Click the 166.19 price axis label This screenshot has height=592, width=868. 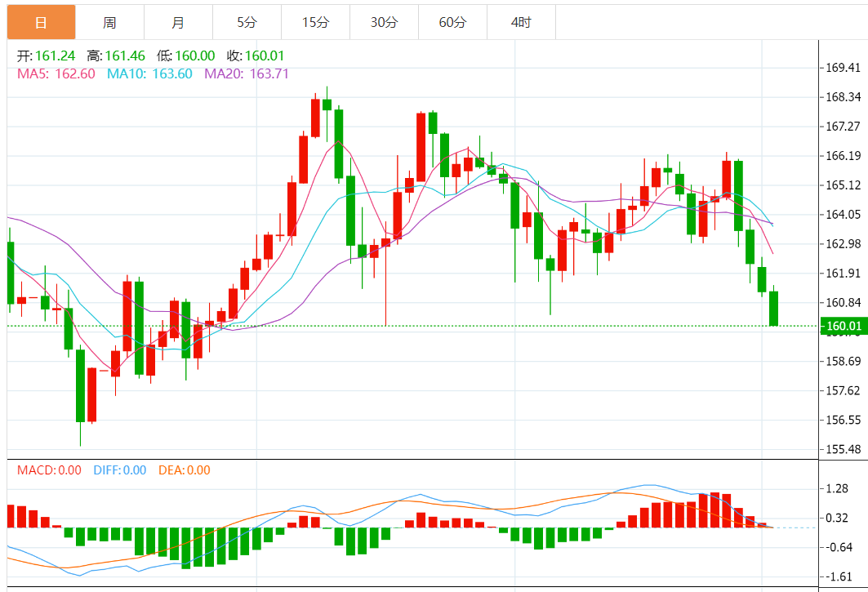(x=843, y=156)
